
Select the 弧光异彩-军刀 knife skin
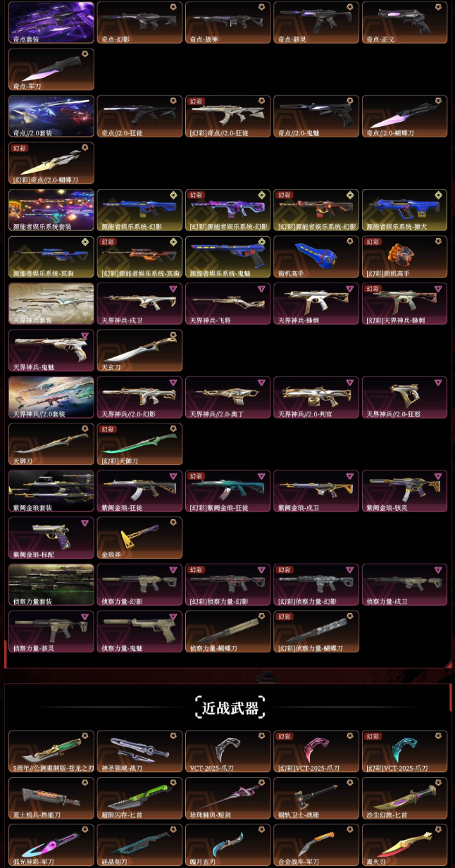[51, 845]
